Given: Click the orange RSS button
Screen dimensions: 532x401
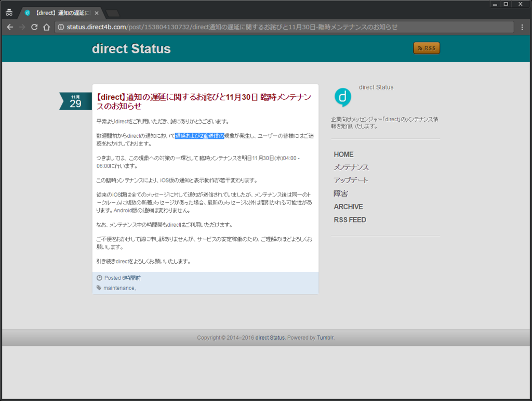Looking at the screenshot, I should 427,48.
